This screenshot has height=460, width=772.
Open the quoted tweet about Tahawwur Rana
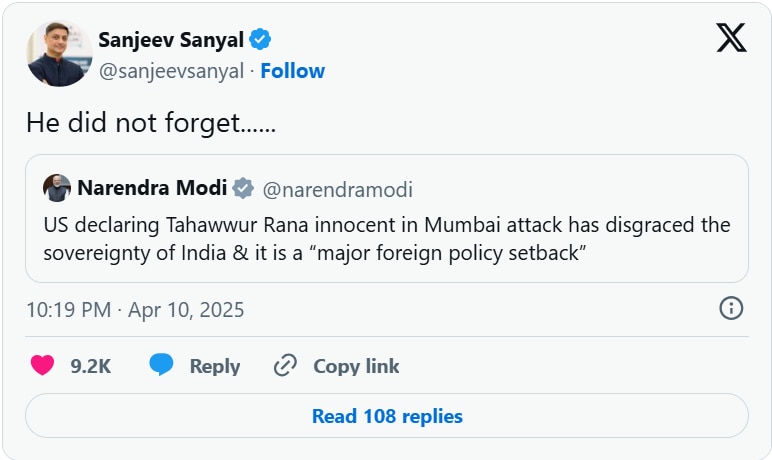pyautogui.click(x=386, y=238)
